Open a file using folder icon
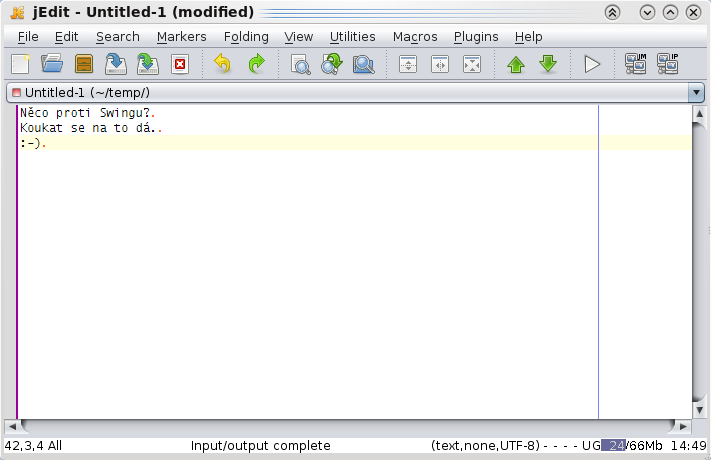Screen dimensions: 711x460 click(x=52, y=64)
